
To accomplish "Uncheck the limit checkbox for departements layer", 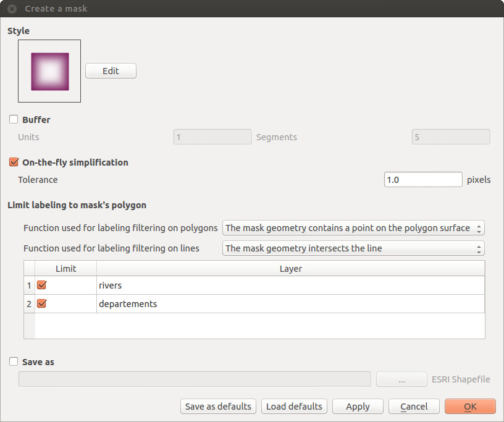I will 42,303.
